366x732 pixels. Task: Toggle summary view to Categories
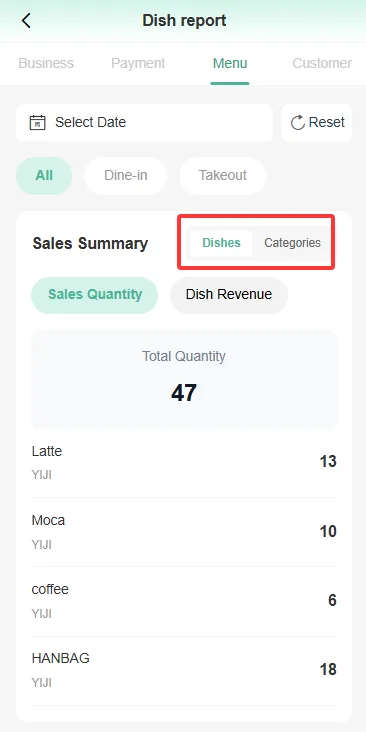pos(292,243)
